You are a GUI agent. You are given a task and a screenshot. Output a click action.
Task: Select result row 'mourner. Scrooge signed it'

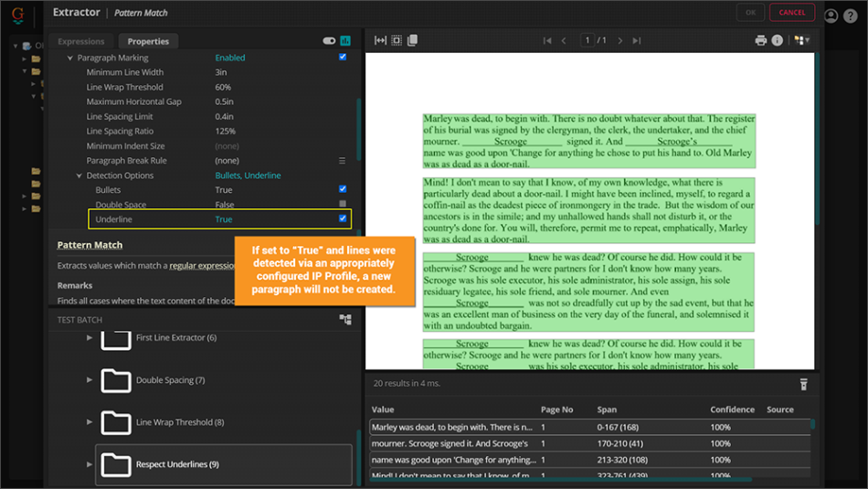click(x=589, y=443)
